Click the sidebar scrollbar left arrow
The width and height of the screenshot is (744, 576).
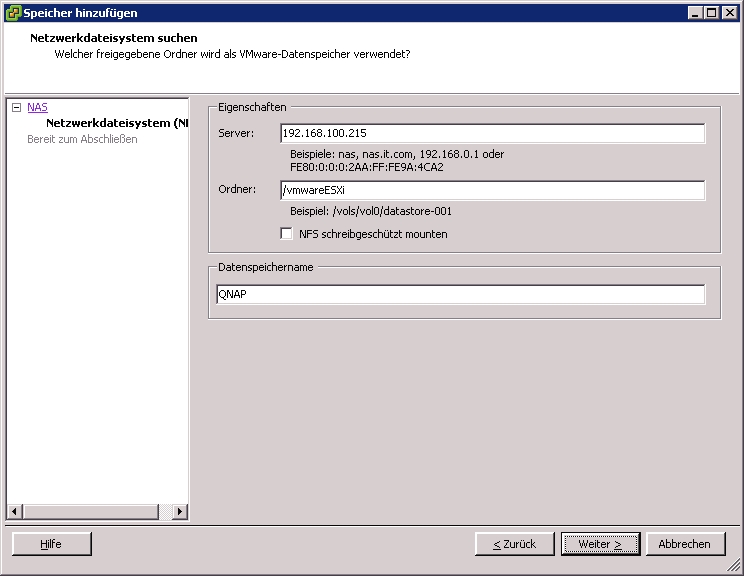pos(14,512)
